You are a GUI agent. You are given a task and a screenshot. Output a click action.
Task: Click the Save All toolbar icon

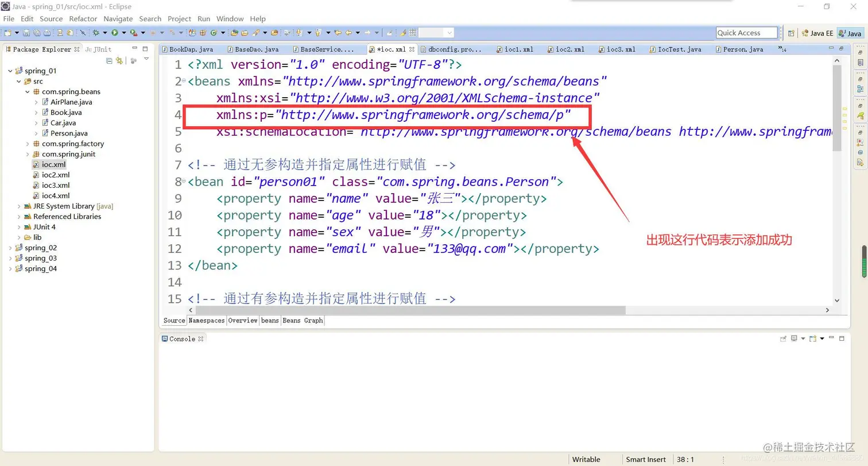point(36,33)
